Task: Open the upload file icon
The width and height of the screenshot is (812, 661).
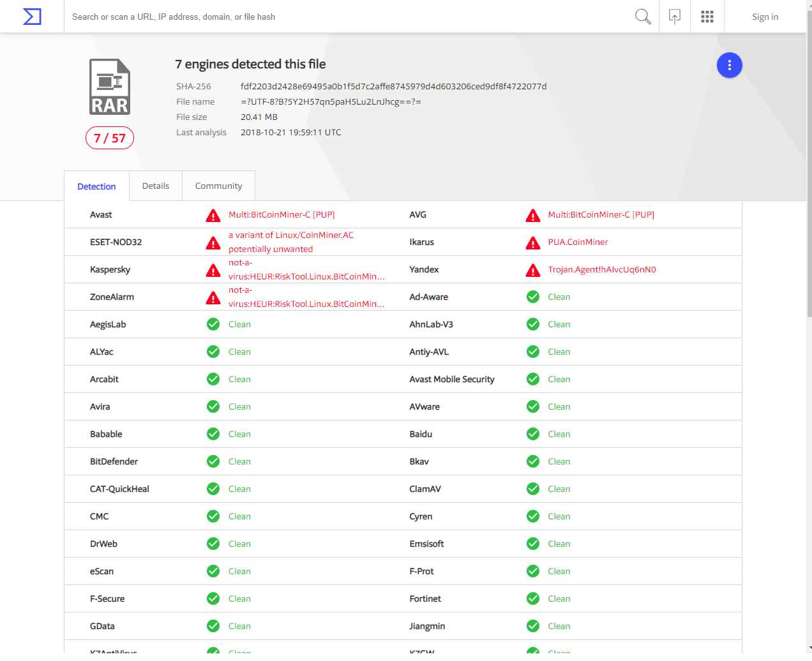Action: (x=675, y=17)
